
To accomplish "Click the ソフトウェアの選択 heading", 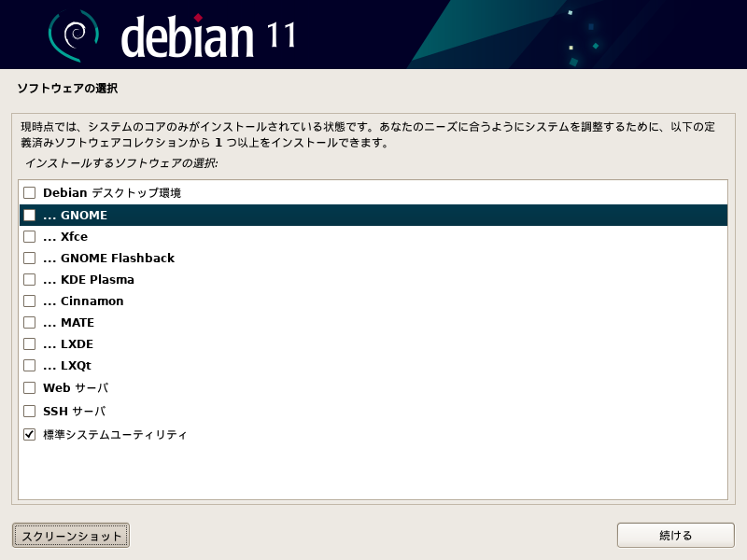I will pyautogui.click(x=67, y=88).
